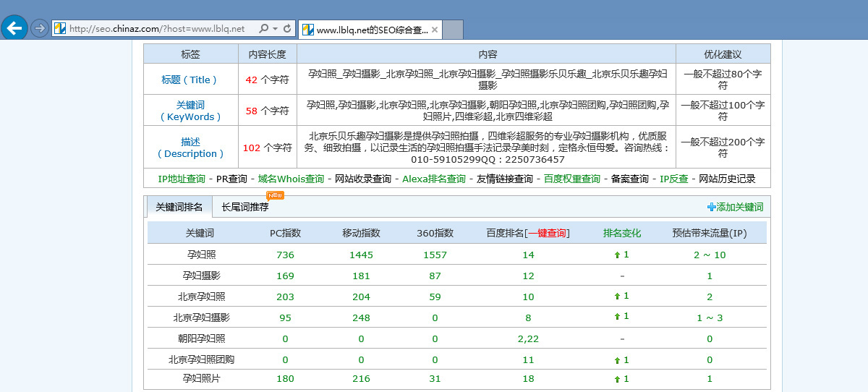868x392 pixels.
Task: Open the 域名Whois查询 link
Action: (291, 179)
